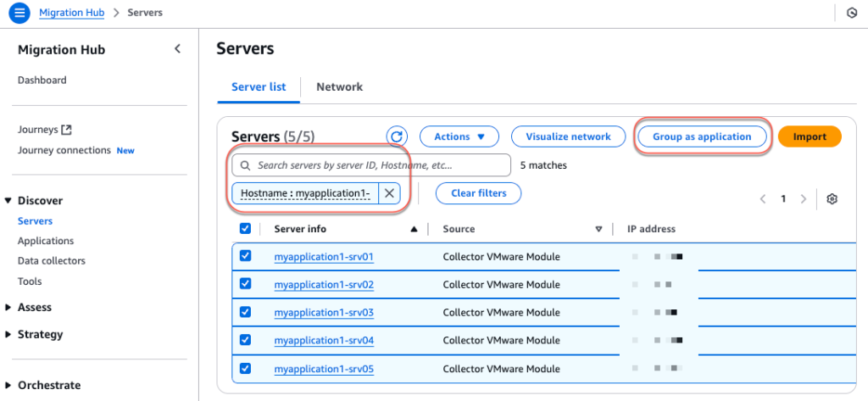Open Applications in the sidebar
The image size is (868, 401).
tap(46, 241)
